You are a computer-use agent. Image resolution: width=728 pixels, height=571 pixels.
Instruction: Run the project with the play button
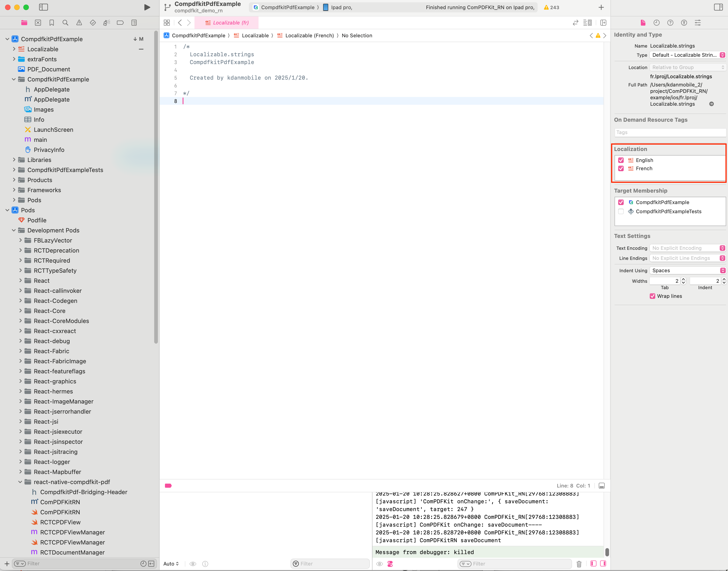[147, 7]
